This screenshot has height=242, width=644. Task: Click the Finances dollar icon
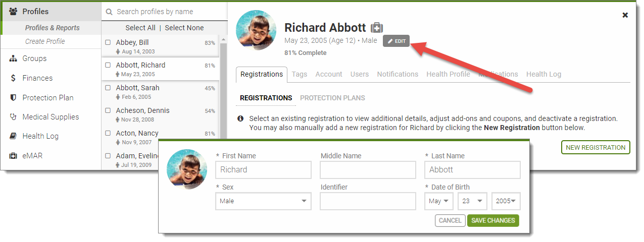(13, 78)
